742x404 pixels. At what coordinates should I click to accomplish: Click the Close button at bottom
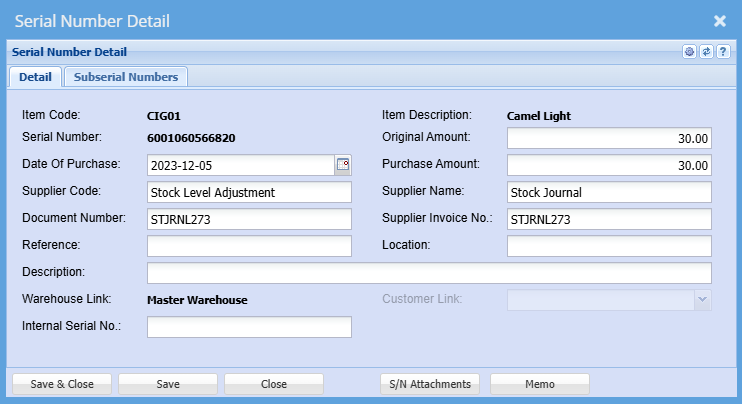tap(274, 384)
